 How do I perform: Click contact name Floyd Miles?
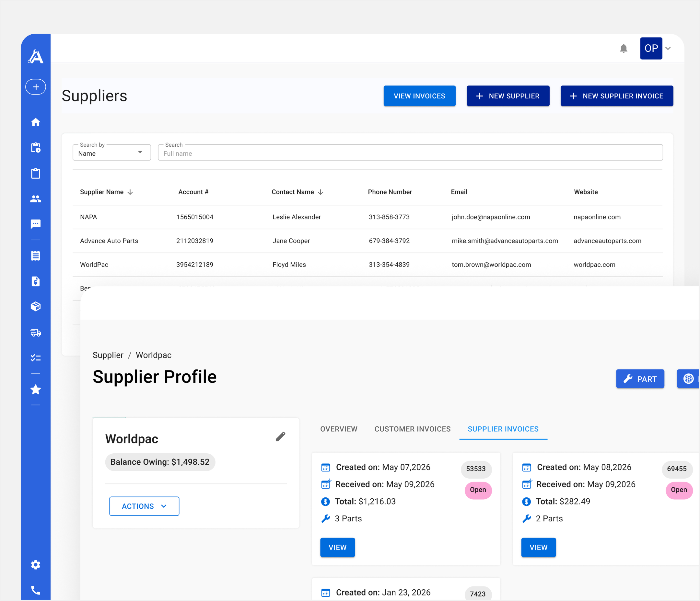tap(289, 265)
